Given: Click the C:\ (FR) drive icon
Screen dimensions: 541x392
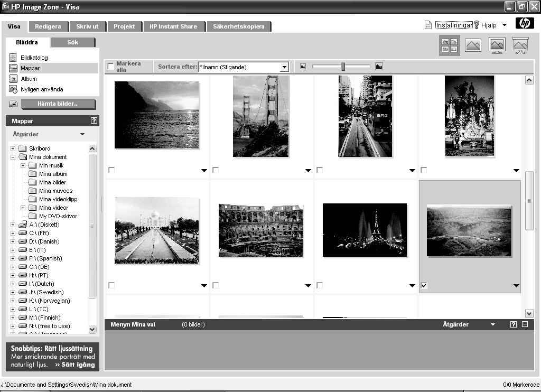Looking at the screenshot, I should pos(23,233).
